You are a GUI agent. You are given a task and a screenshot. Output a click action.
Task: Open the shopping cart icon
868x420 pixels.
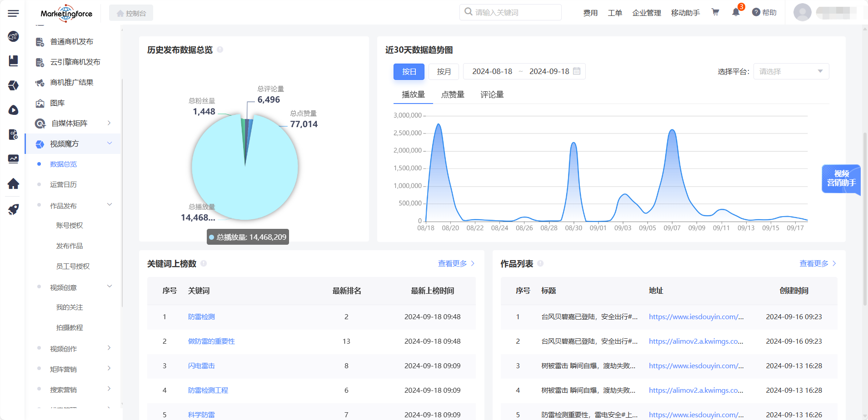pyautogui.click(x=715, y=12)
